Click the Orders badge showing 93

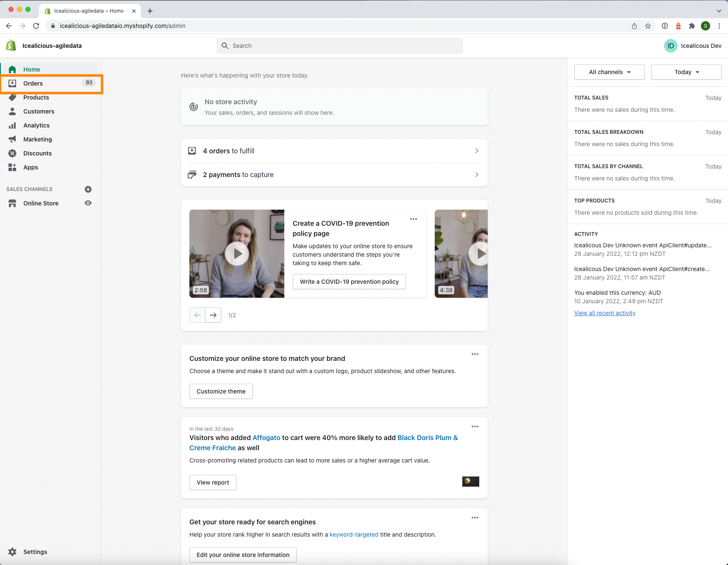(89, 83)
